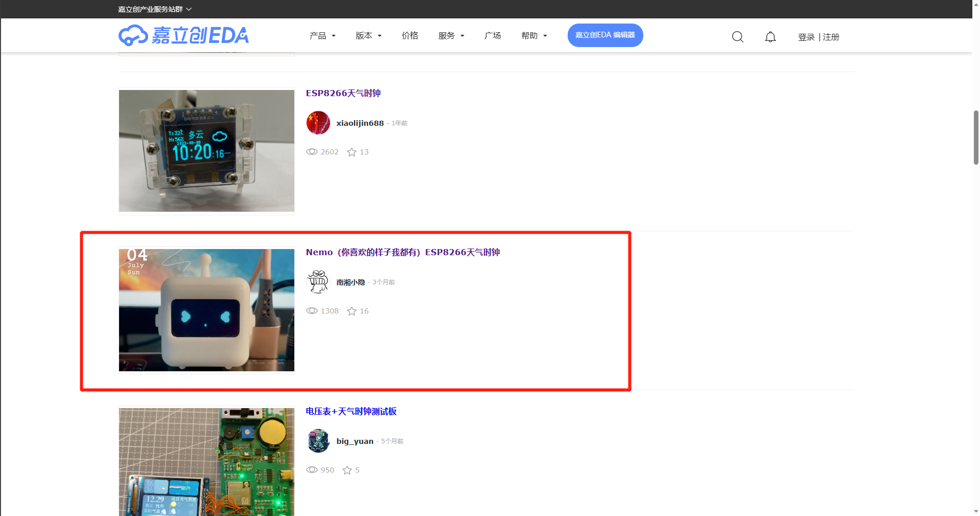Open the Nemo robot clock thumbnail
The height and width of the screenshot is (516, 980).
click(x=206, y=310)
